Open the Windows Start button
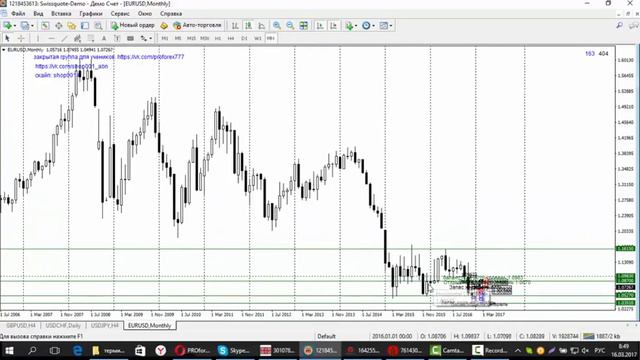 (9, 350)
